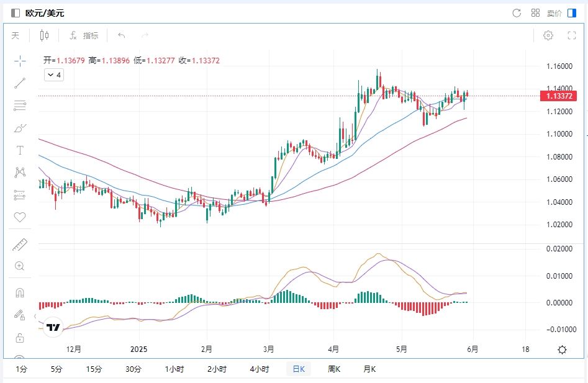Open the brush drawing tool
588x383 pixels.
pos(20,128)
